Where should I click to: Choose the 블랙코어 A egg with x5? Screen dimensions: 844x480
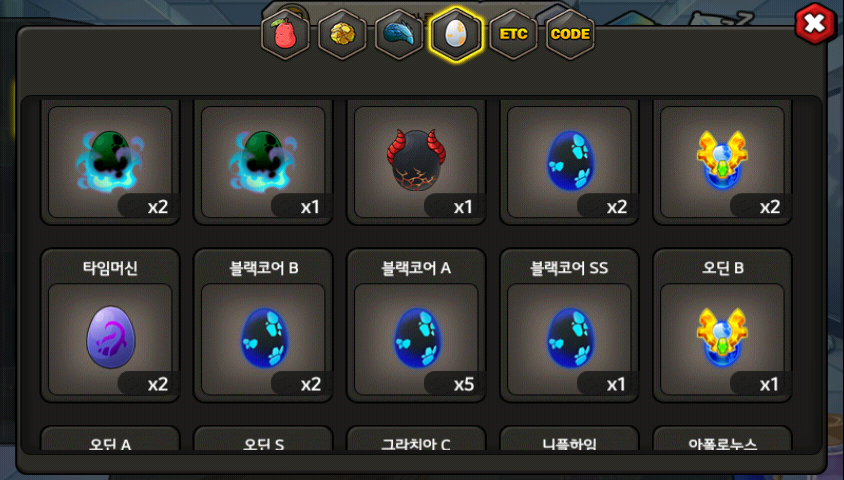click(416, 325)
